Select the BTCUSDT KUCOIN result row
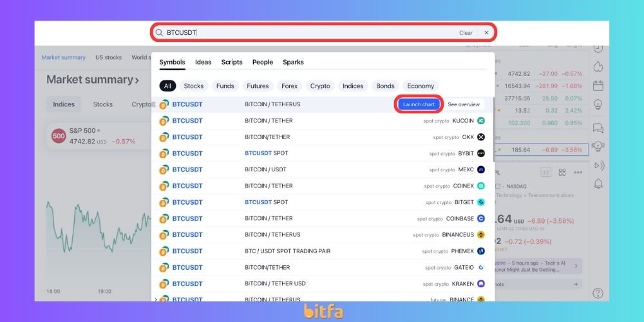The image size is (644, 322). point(323,121)
